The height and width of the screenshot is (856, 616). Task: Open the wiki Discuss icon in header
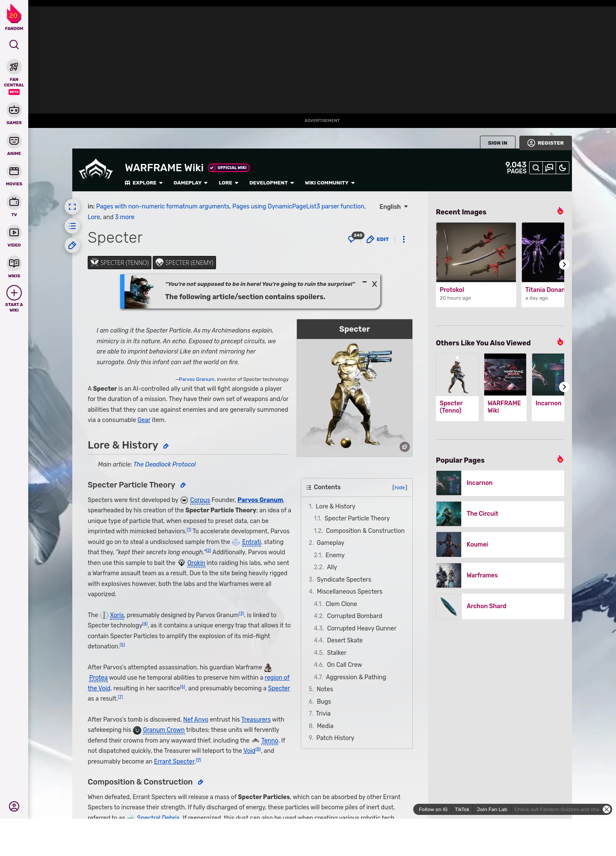(549, 168)
